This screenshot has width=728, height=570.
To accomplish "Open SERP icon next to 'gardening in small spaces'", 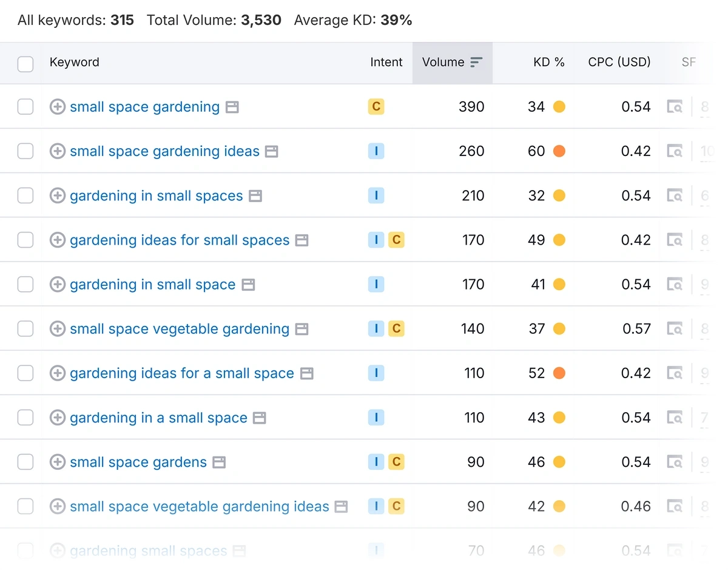I will [255, 195].
